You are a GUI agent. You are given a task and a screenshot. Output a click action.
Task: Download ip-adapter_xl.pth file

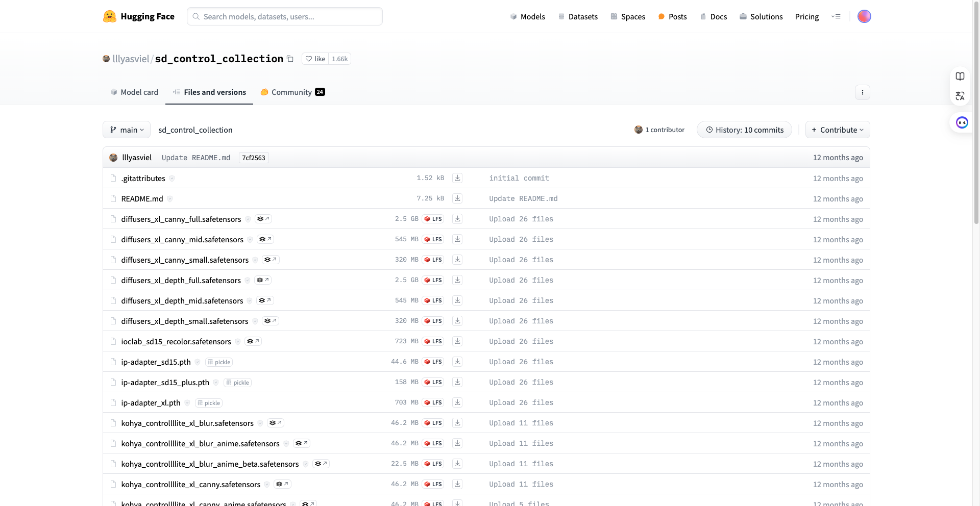(x=457, y=402)
